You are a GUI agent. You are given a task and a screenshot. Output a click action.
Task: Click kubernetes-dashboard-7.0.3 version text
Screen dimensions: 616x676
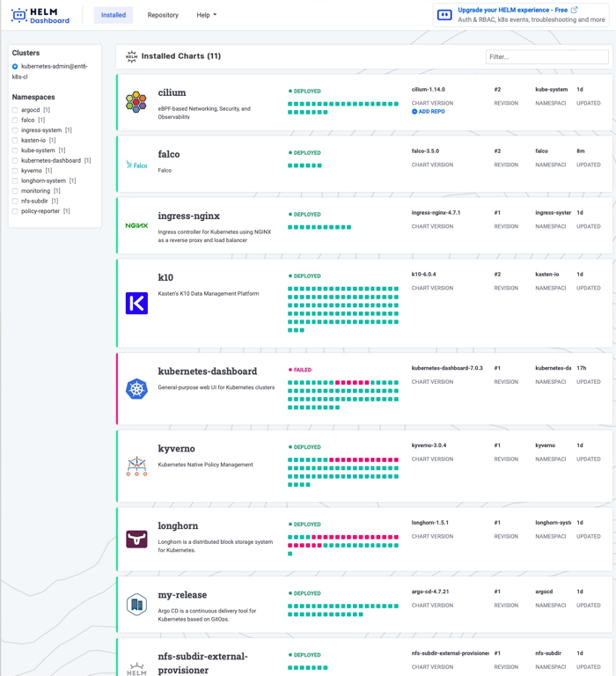(447, 368)
